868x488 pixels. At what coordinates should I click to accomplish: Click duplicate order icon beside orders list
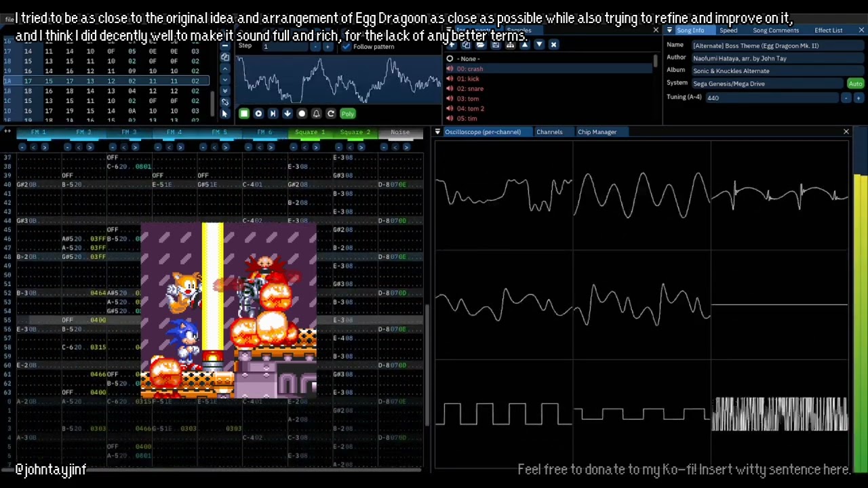[x=224, y=58]
